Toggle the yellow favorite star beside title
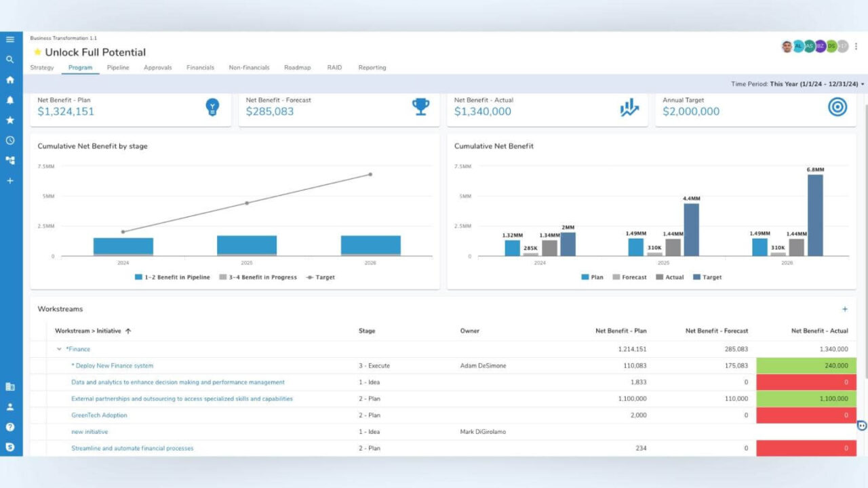This screenshot has height=488, width=868. (x=37, y=52)
